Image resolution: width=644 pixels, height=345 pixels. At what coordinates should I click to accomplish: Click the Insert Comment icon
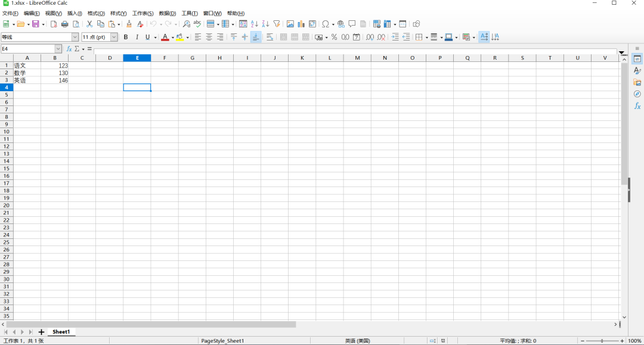pos(352,24)
